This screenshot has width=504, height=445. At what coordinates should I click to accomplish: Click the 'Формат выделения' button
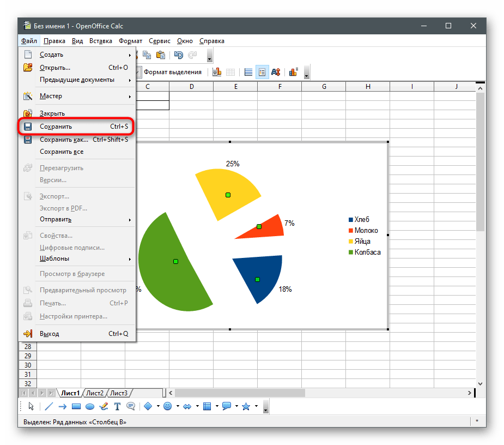pyautogui.click(x=172, y=72)
